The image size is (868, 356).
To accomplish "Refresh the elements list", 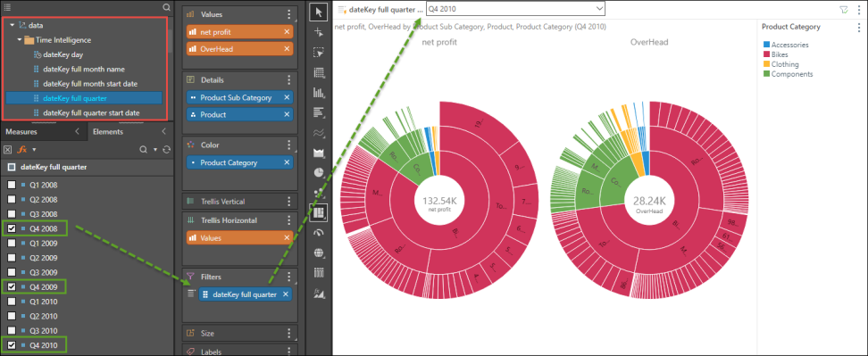I will click(166, 149).
